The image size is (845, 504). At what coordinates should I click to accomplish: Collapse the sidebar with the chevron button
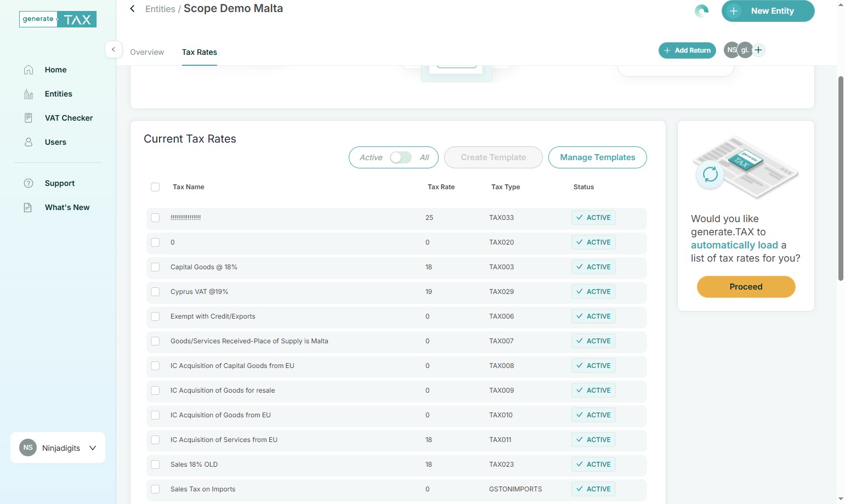[113, 49]
